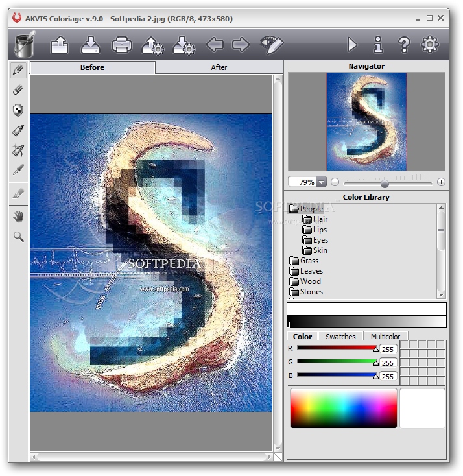Open the Hair color folder
The width and height of the screenshot is (463, 476).
click(x=315, y=219)
